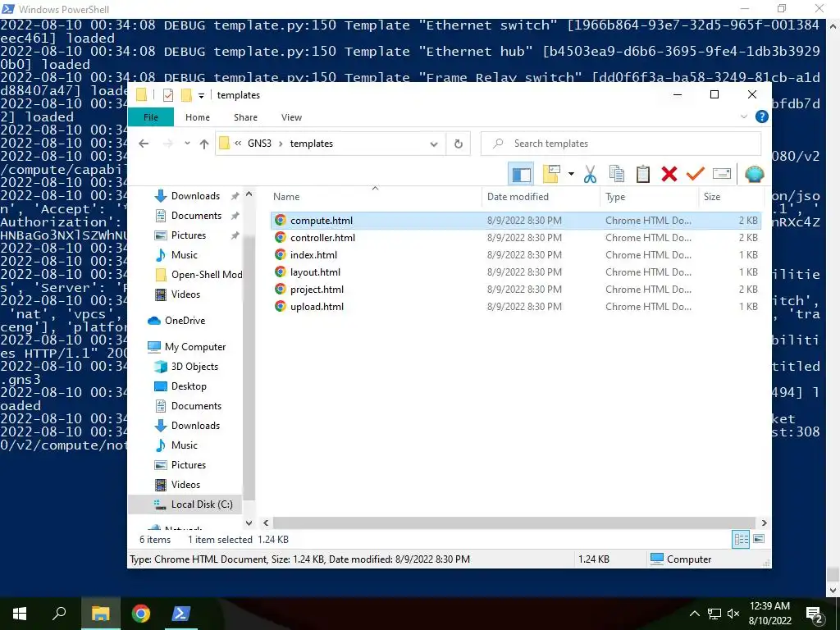The width and height of the screenshot is (840, 630).
Task: Open pinned Documents in Quick access
Action: point(196,216)
